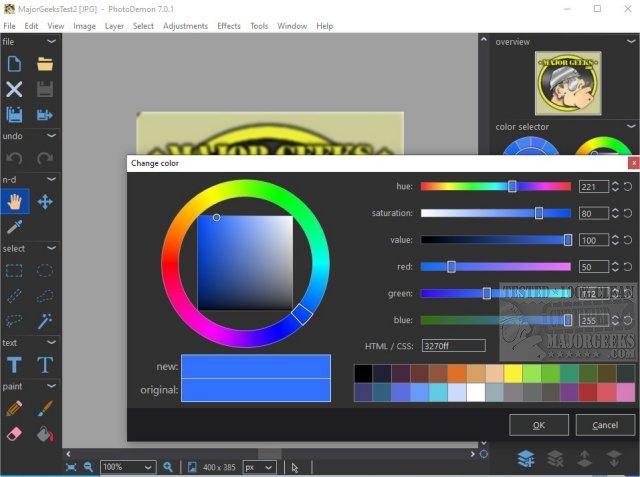This screenshot has width=640, height=477.
Task: Select the Hand pan tool
Action: 15,201
